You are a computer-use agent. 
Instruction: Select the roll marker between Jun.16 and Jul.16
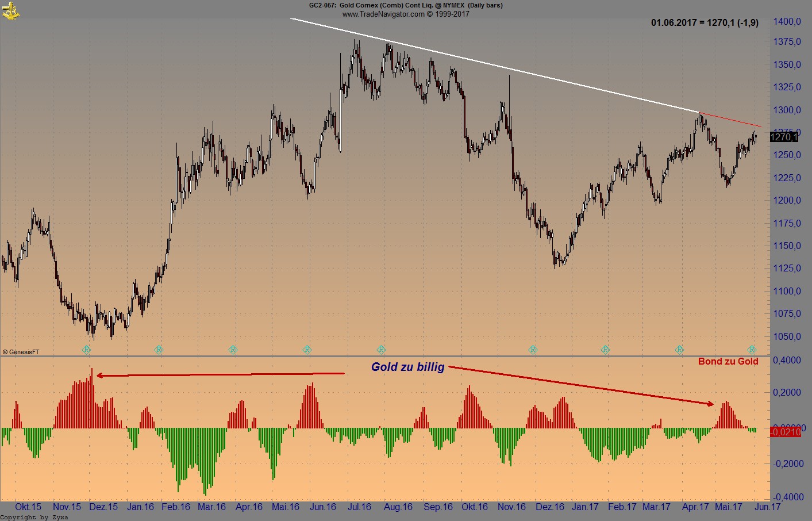380,349
